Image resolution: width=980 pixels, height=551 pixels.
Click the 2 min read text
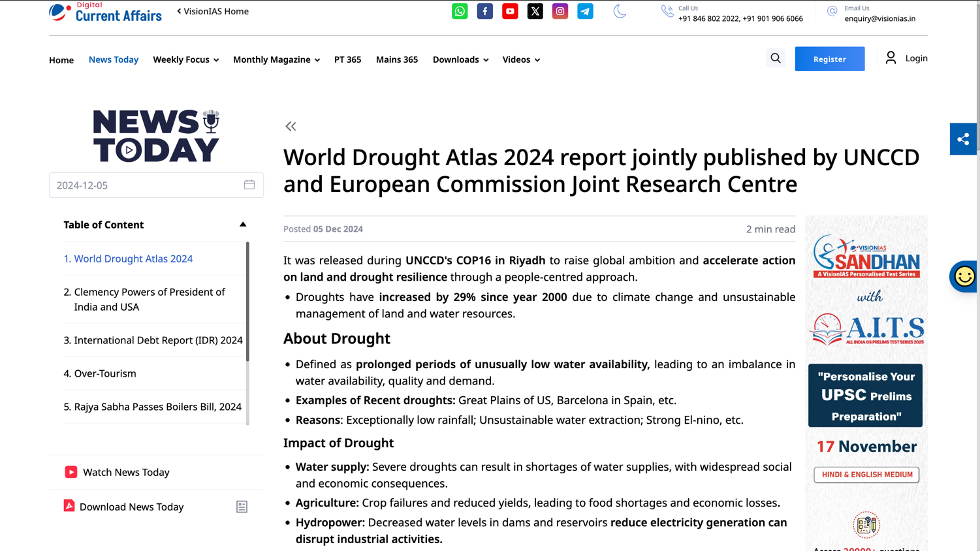click(770, 229)
